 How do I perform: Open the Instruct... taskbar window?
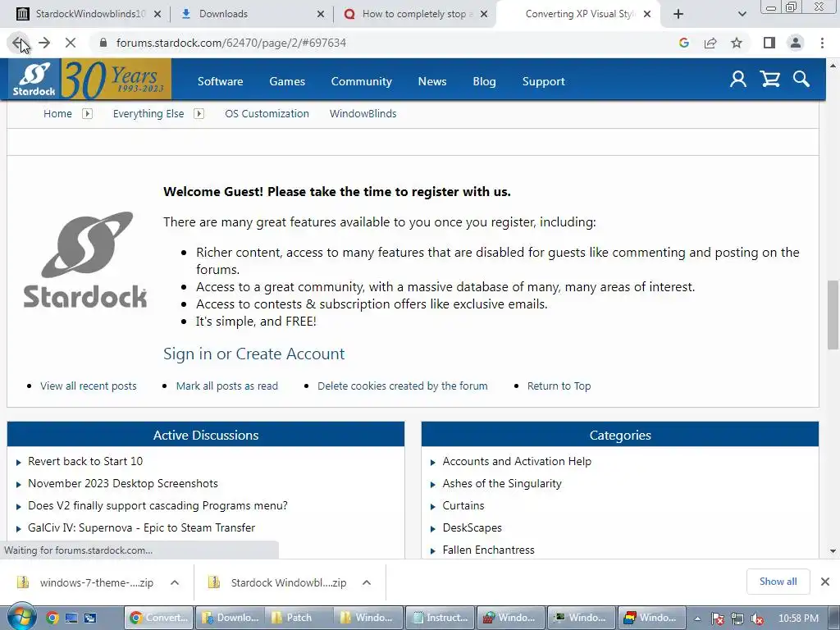[441, 618]
